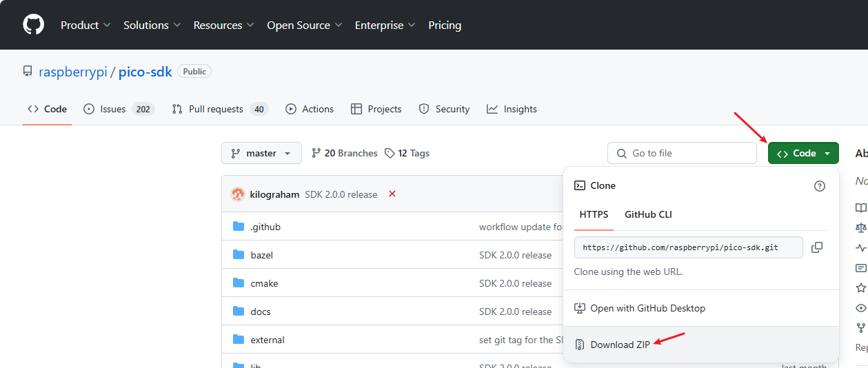This screenshot has height=368, width=868.
Task: Open the SDK 2.0.0 release commit message
Action: tap(341, 194)
